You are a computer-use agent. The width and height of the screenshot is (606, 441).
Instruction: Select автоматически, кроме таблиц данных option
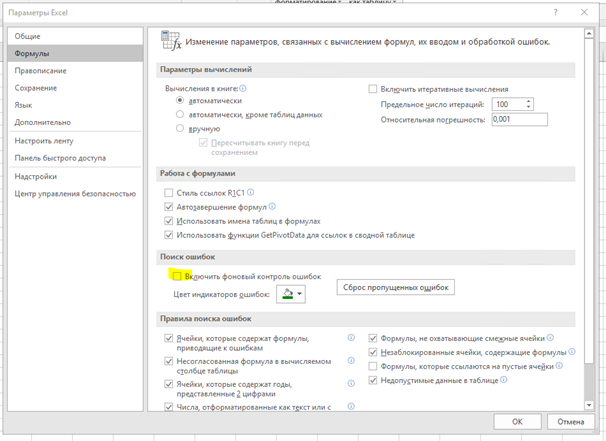pyautogui.click(x=180, y=114)
